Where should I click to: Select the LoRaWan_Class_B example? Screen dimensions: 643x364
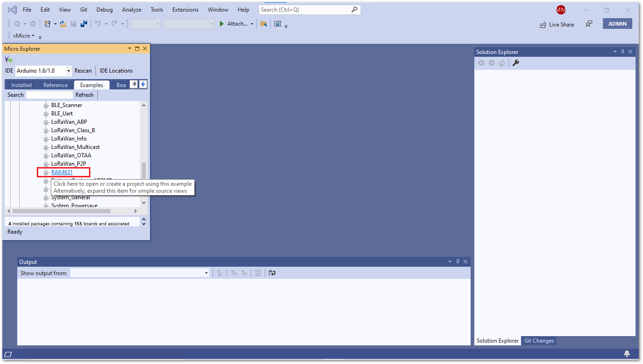click(x=73, y=130)
